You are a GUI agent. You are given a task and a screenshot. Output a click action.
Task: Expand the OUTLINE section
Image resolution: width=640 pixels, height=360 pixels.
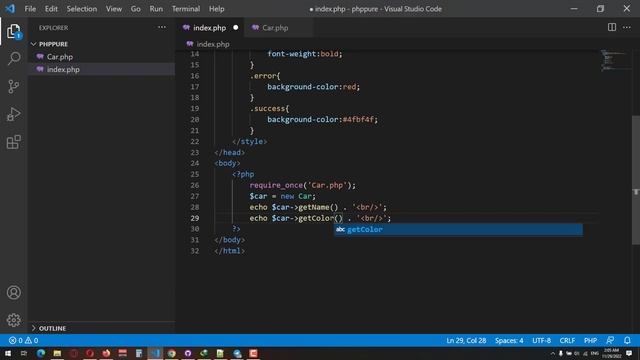pyautogui.click(x=49, y=328)
